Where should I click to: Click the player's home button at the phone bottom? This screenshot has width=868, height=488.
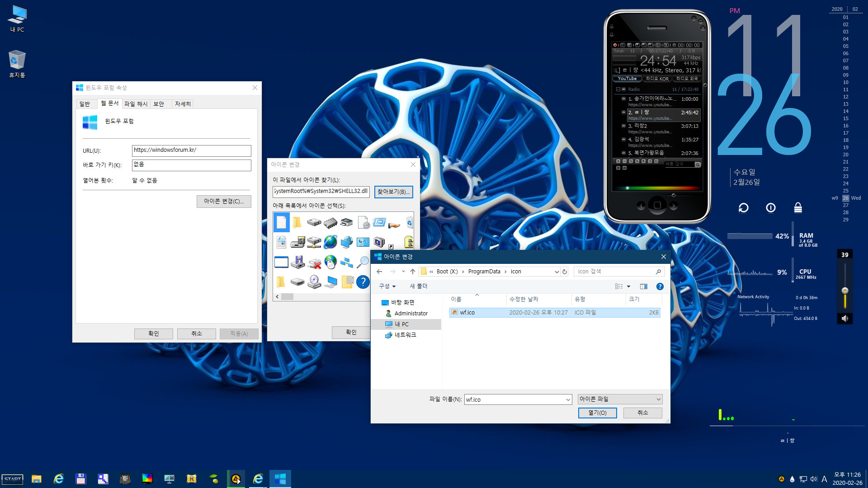click(657, 206)
